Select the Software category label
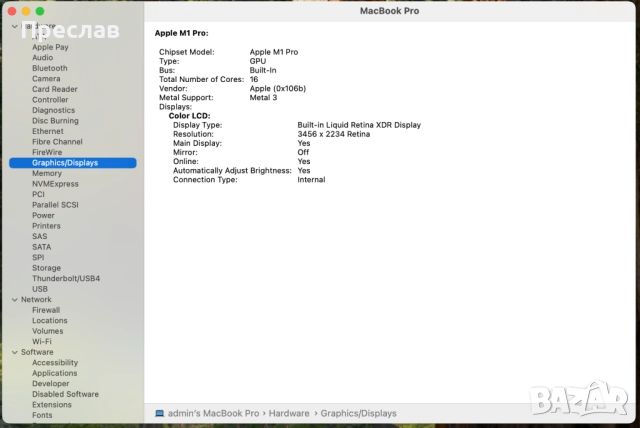Screen dimensions: 640x428 (x=37, y=352)
